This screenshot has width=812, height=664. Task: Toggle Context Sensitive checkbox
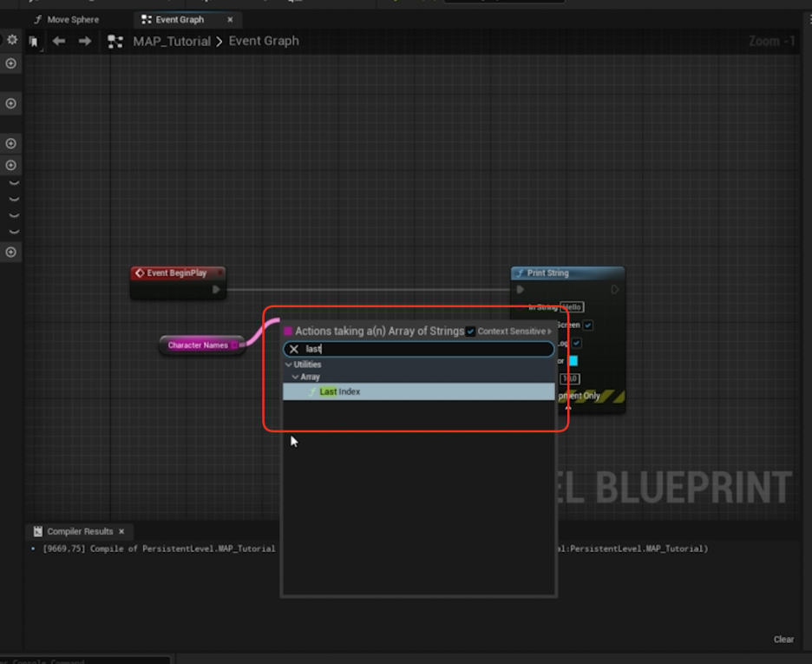[470, 332]
